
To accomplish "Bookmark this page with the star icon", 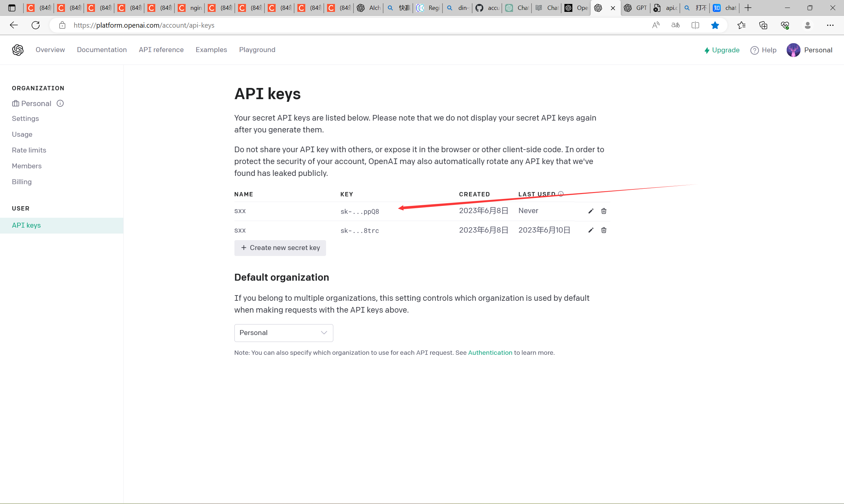I will (x=715, y=25).
